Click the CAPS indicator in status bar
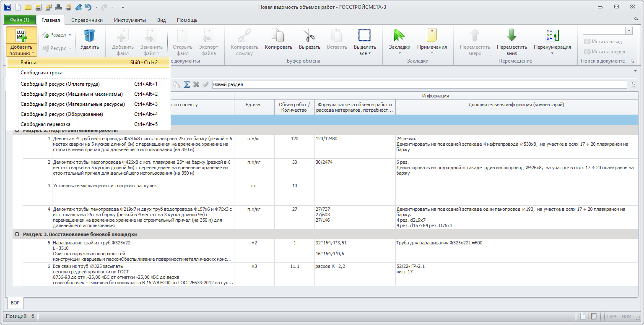Viewport: 644px width, 325px height. click(x=612, y=317)
